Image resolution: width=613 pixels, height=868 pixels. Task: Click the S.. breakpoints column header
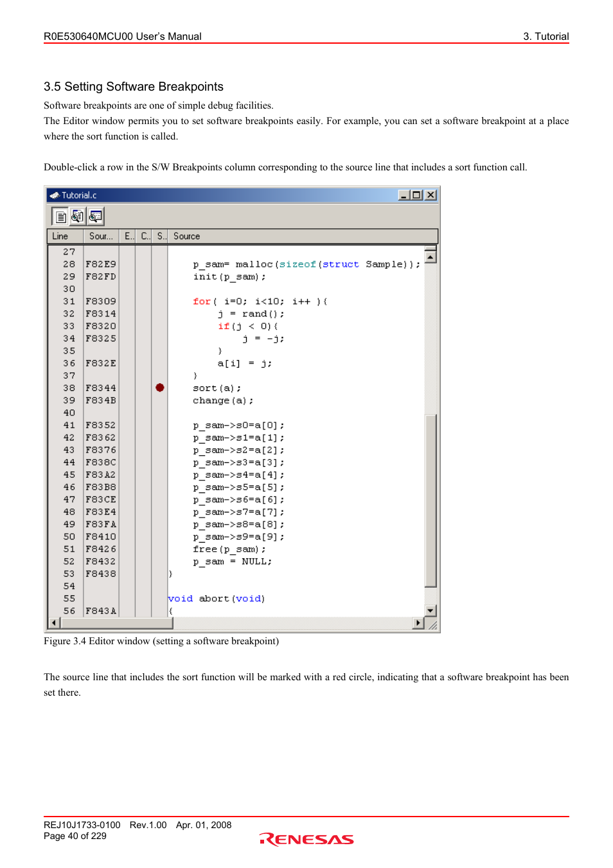[x=160, y=237]
